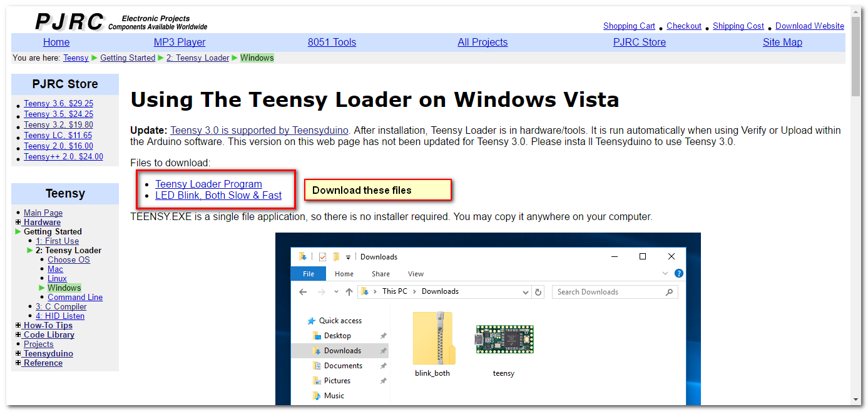
Task: Expand the Code Library section
Action: point(18,334)
